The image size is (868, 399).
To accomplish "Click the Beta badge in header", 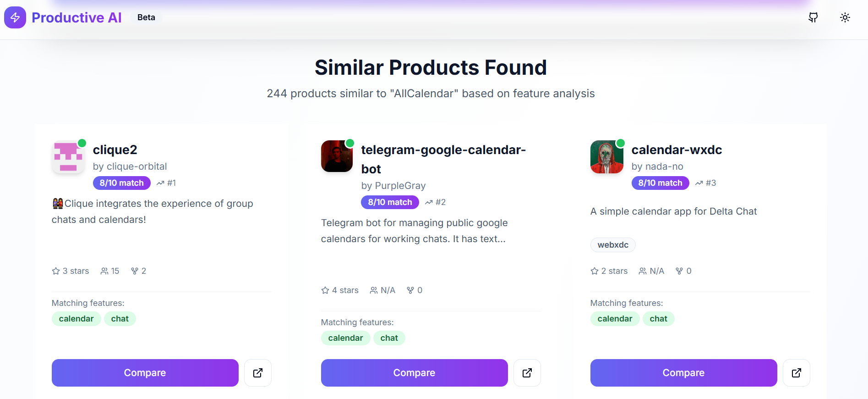I will coord(146,17).
